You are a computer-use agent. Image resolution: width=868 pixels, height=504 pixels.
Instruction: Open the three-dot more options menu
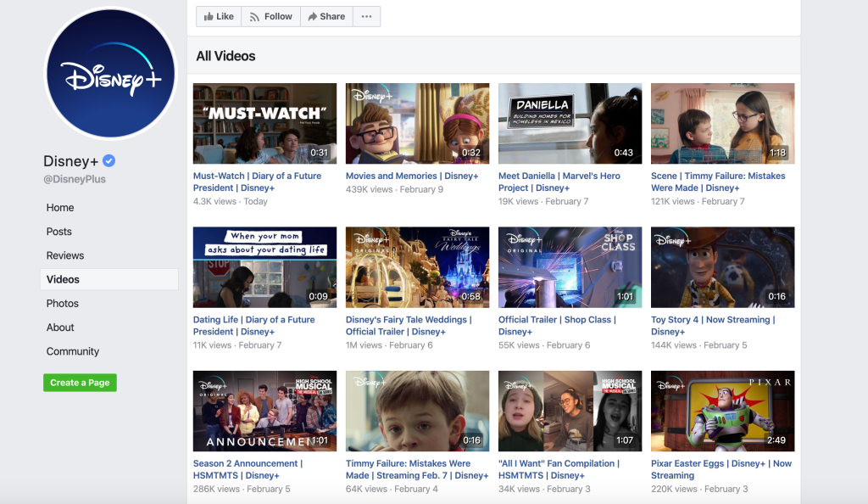[x=366, y=16]
